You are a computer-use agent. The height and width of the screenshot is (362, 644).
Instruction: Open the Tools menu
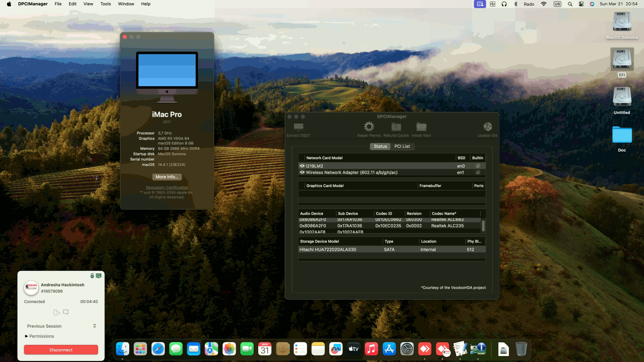coord(105,4)
